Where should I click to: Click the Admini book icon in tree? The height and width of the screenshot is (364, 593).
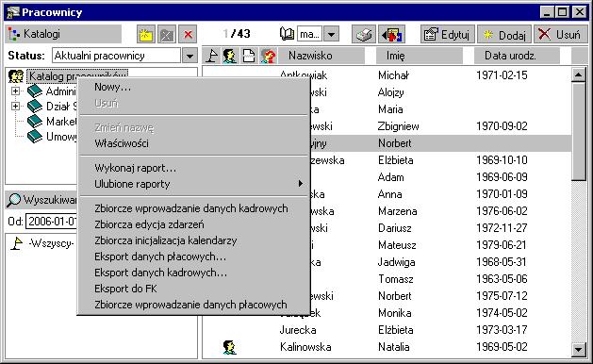click(x=35, y=91)
